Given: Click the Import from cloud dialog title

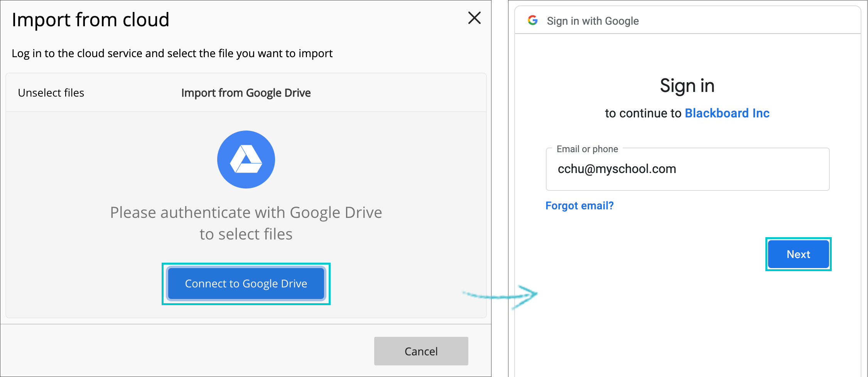Looking at the screenshot, I should click(x=91, y=19).
